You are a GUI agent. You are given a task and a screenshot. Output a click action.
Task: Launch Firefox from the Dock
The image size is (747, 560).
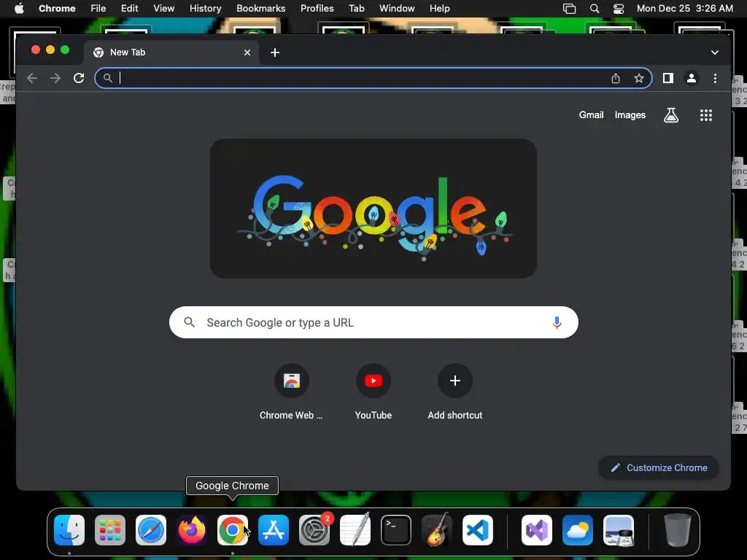pyautogui.click(x=192, y=530)
